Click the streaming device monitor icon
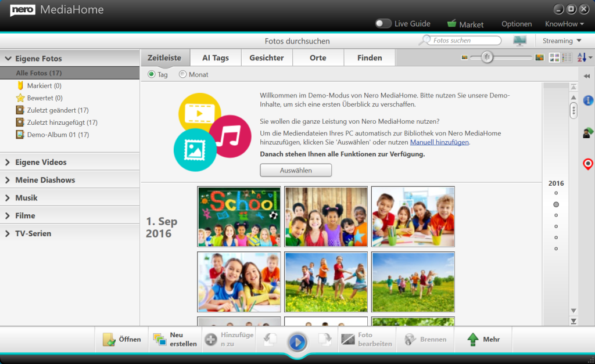The image size is (595, 364). 519,41
